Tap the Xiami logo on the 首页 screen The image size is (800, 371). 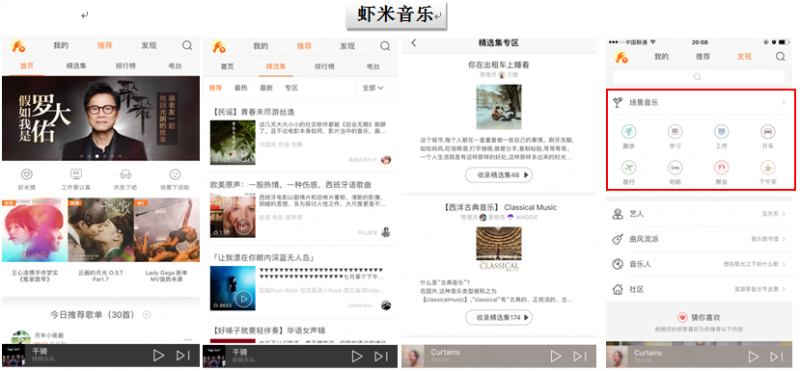pyautogui.click(x=18, y=46)
